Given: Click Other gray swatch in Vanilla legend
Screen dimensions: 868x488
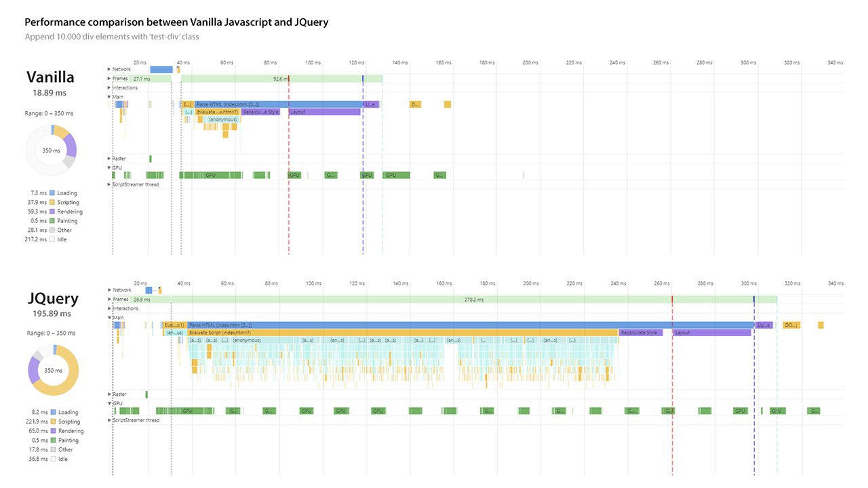Looking at the screenshot, I should 52,230.
